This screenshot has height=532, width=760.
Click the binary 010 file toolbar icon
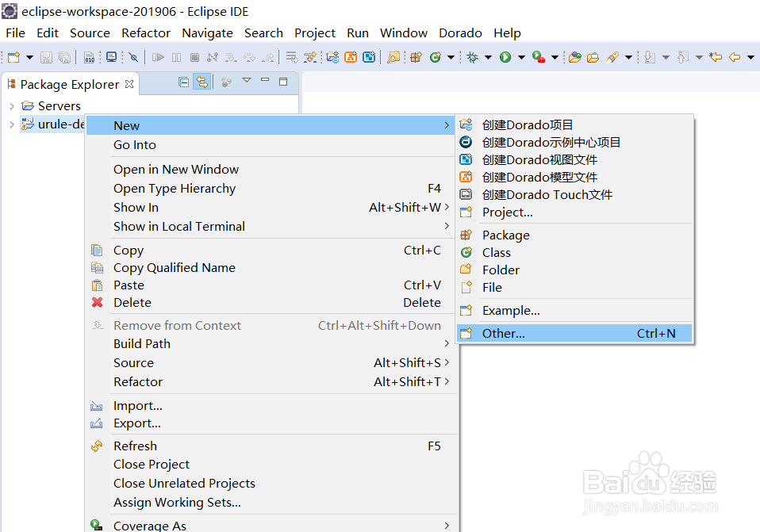(89, 57)
